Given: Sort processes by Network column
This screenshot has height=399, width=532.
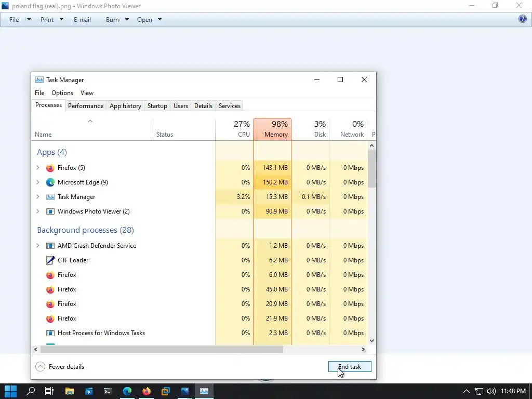Looking at the screenshot, I should 348,129.
